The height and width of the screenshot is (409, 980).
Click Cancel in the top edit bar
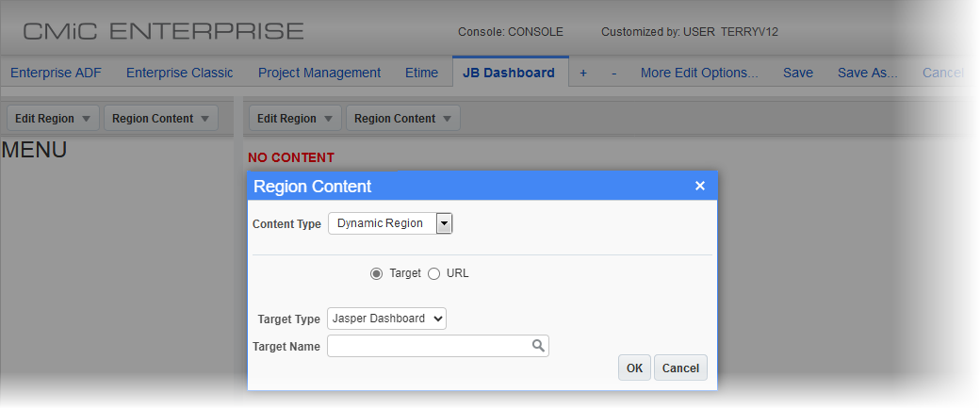coord(942,73)
